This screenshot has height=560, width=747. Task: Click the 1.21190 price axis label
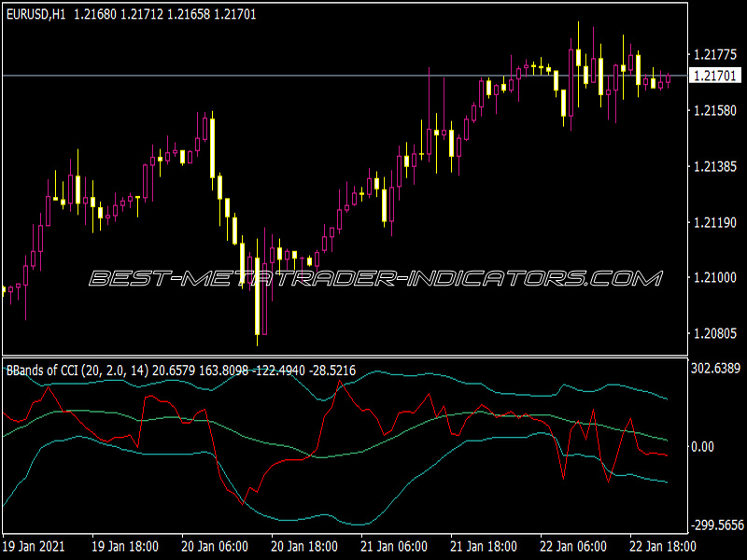[x=715, y=222]
